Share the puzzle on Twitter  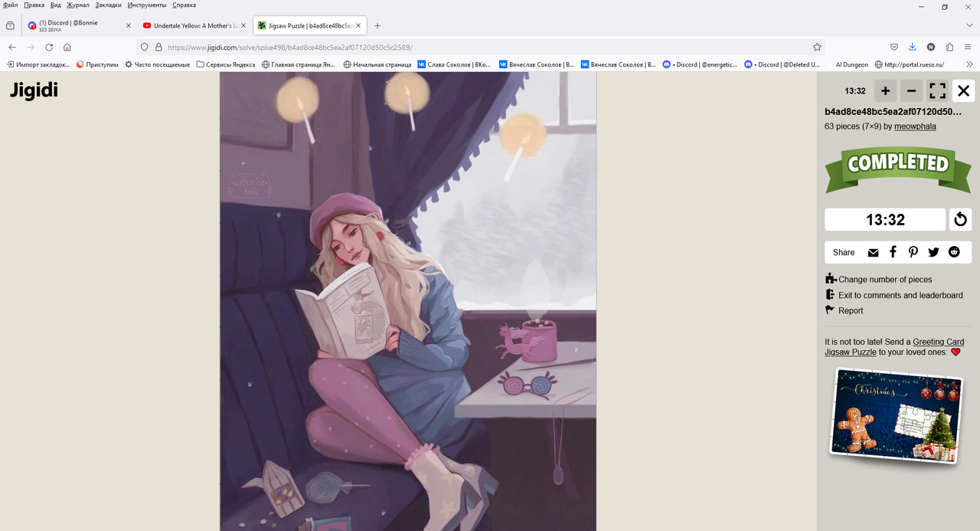(933, 252)
